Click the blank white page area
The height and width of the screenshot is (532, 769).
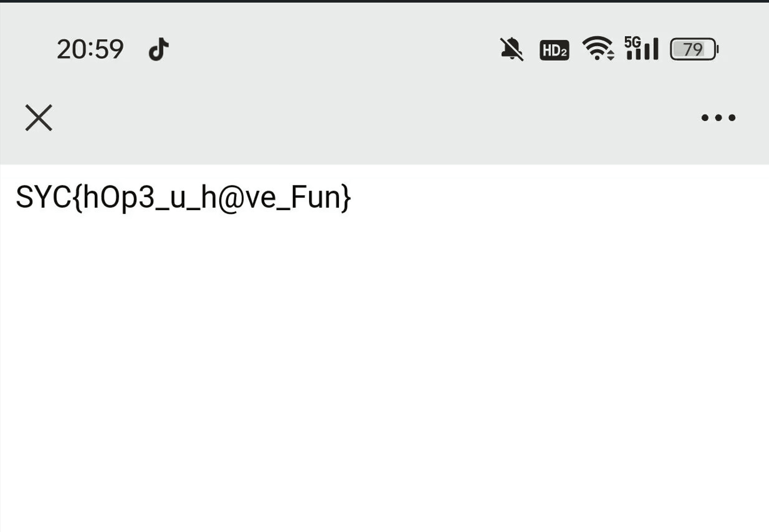[x=384, y=371]
